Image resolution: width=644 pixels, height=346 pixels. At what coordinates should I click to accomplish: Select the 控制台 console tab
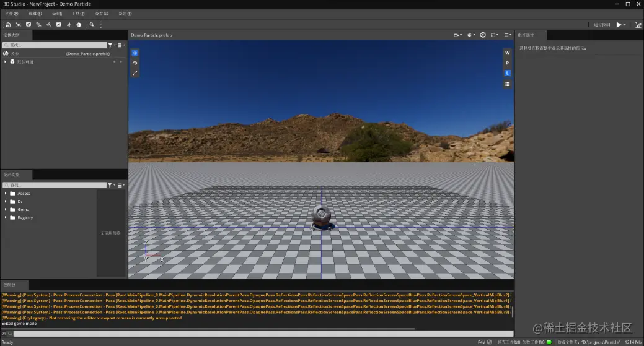point(14,285)
